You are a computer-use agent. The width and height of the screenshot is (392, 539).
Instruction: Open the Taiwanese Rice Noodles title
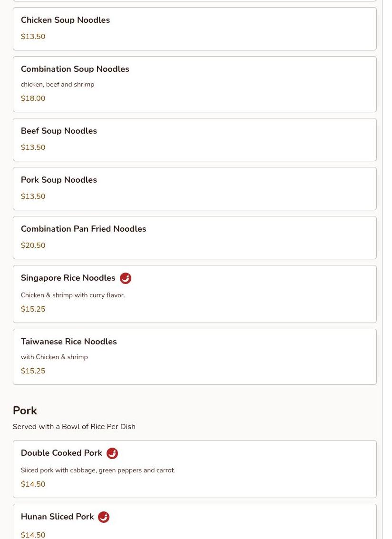tap(69, 342)
